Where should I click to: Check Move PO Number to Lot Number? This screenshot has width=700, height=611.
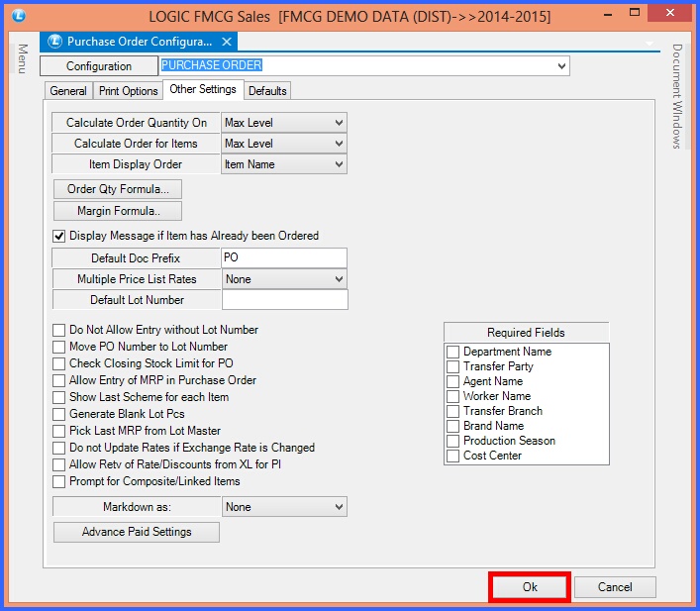tap(59, 347)
